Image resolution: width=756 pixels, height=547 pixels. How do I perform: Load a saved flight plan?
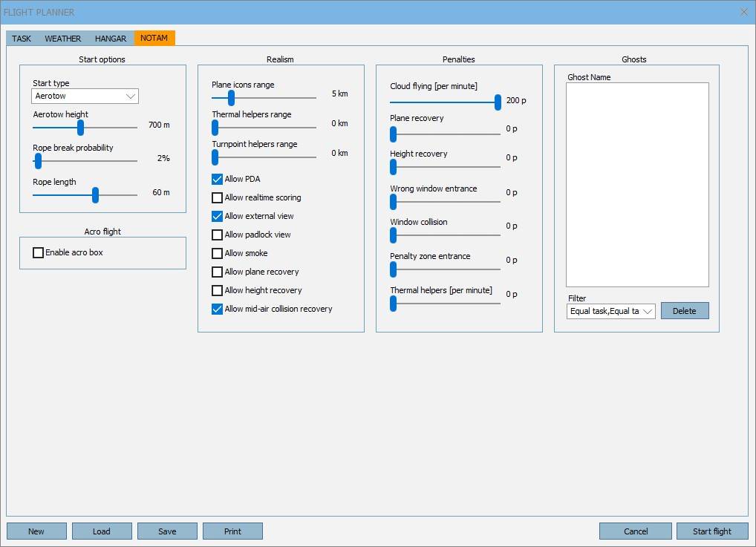[102, 531]
